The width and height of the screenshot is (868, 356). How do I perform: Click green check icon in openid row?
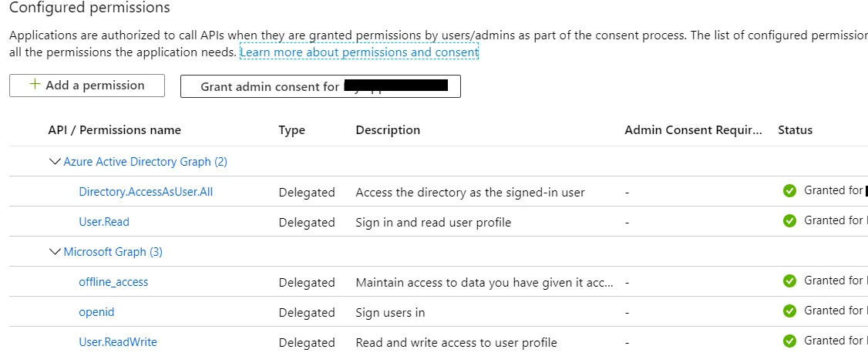[789, 311]
